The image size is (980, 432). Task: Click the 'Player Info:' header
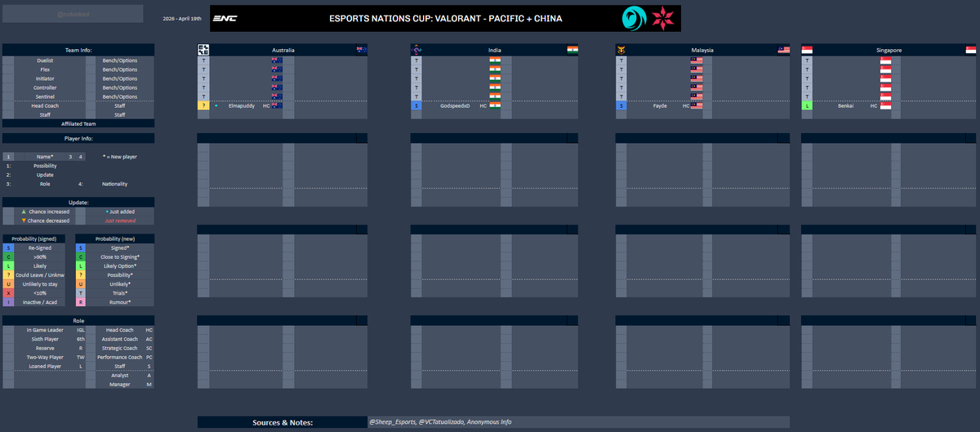[x=78, y=138]
